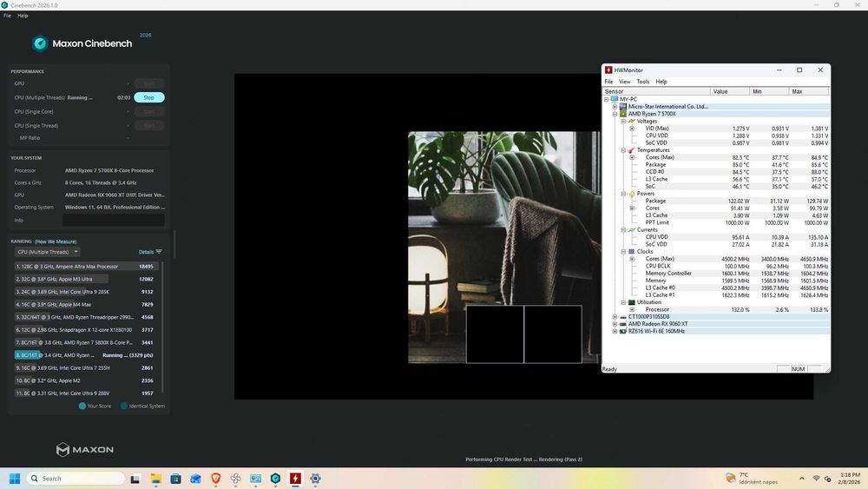This screenshot has width=868, height=489.
Task: Select the Ampere Altra Max ranking entry
Action: pos(86,267)
